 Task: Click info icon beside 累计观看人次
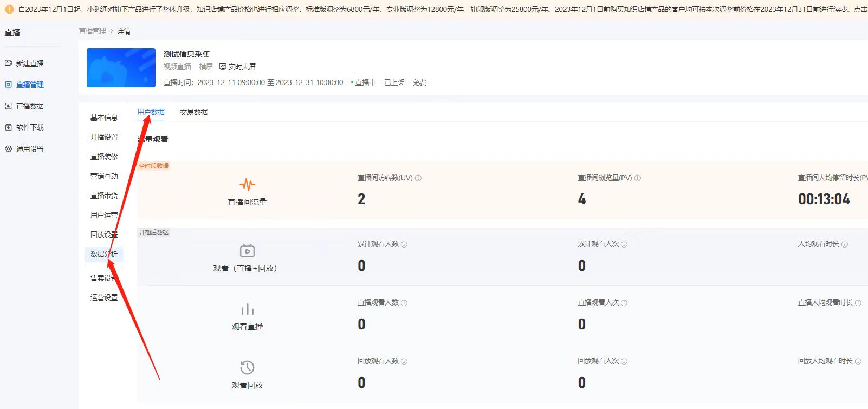pyautogui.click(x=624, y=244)
